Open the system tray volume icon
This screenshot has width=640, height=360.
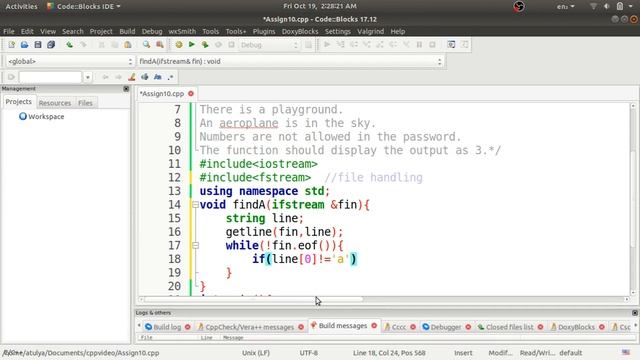(x=607, y=6)
